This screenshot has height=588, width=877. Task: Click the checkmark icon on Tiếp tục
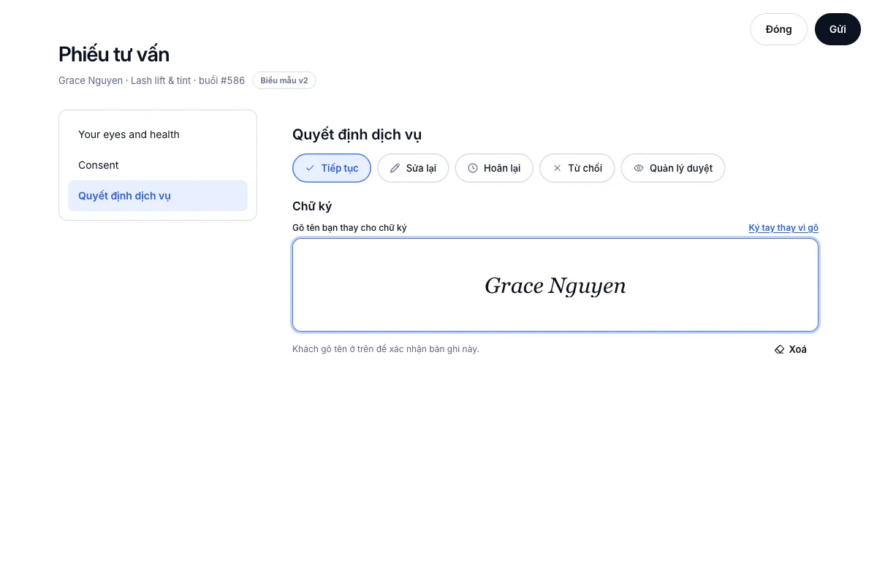pyautogui.click(x=310, y=168)
